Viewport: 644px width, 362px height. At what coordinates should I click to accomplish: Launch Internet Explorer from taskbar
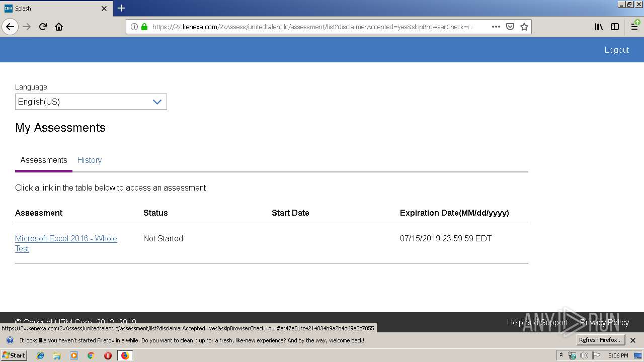[40, 355]
